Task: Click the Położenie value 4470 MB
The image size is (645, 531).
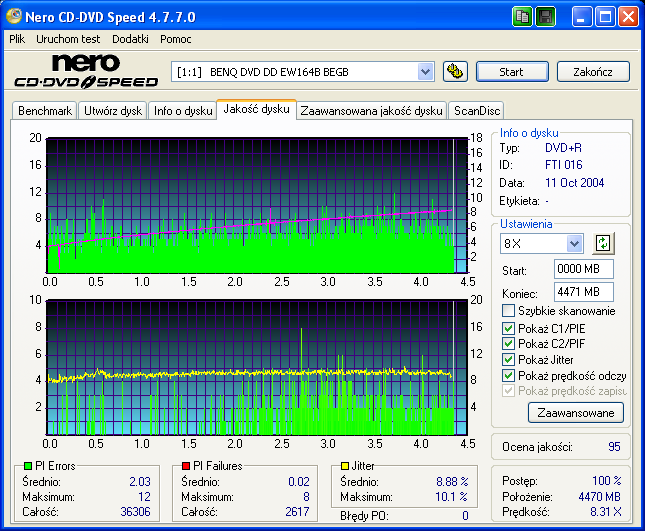Action: (x=599, y=496)
